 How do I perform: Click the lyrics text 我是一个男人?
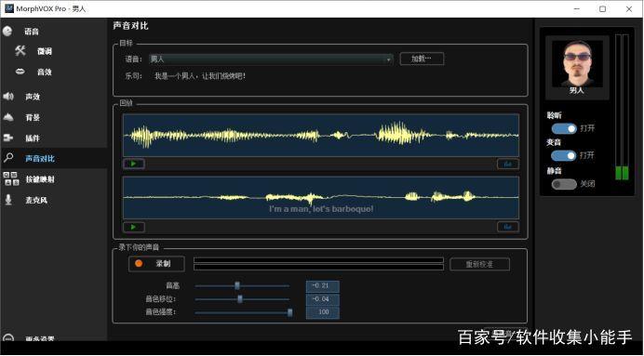[199, 76]
